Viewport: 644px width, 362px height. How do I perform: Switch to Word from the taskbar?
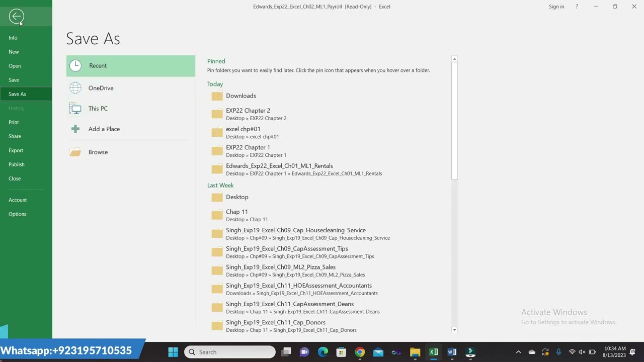click(452, 352)
